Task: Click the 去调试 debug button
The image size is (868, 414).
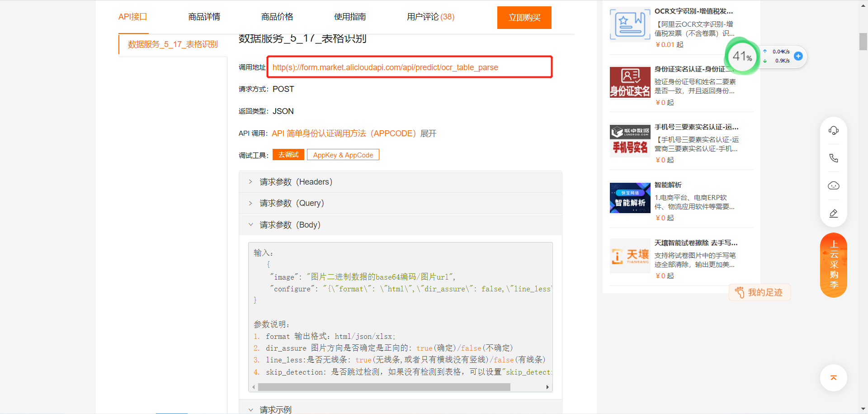Action: tap(288, 155)
